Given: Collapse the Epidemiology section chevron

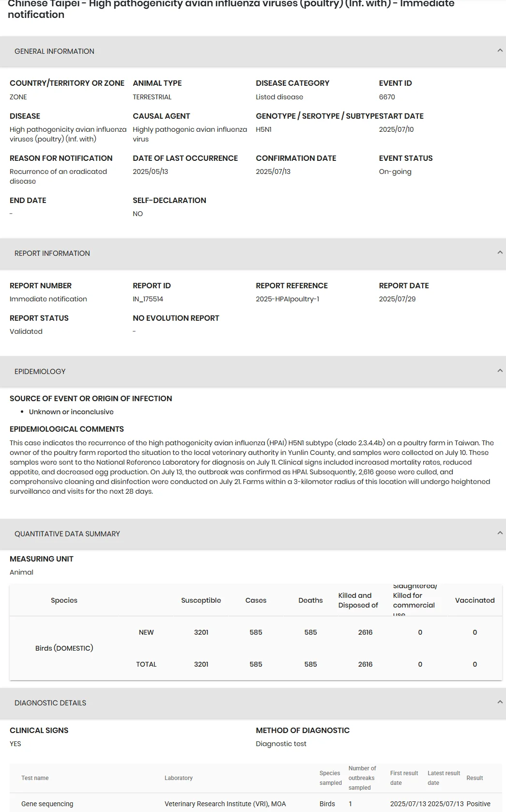Looking at the screenshot, I should pyautogui.click(x=500, y=371).
